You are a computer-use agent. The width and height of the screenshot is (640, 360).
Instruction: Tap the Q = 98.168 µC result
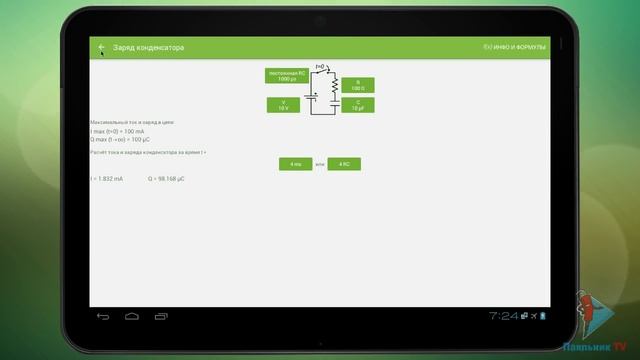(x=166, y=179)
